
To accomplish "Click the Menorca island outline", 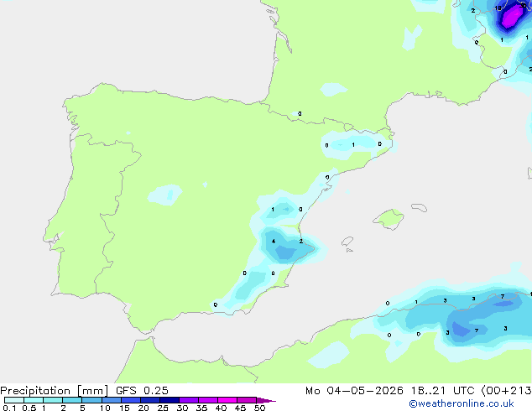I will pyautogui.click(x=419, y=207).
